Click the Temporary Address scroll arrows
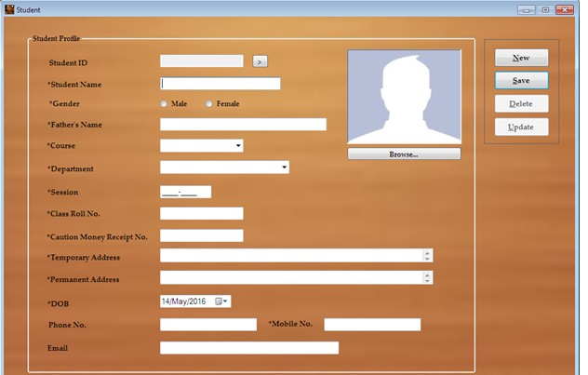The height and width of the screenshot is (375, 588). pos(427,255)
